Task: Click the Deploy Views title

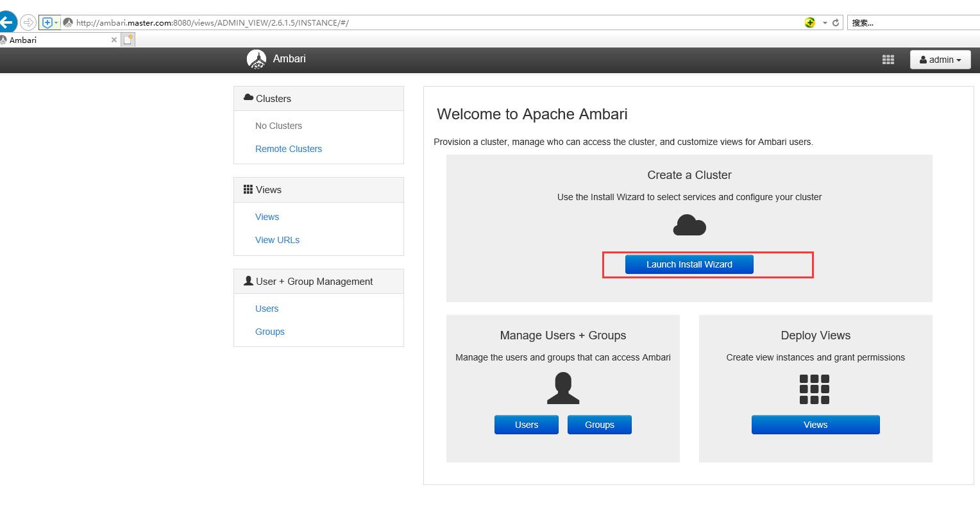Action: (x=816, y=335)
